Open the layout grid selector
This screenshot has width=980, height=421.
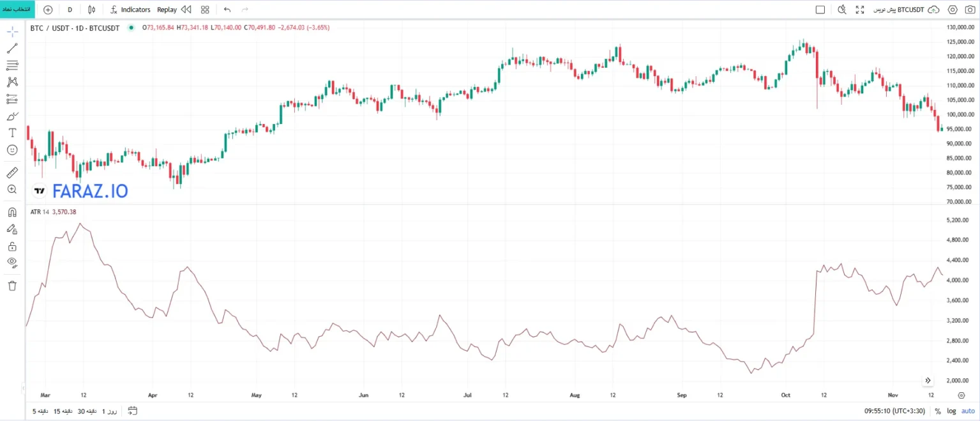click(x=205, y=10)
